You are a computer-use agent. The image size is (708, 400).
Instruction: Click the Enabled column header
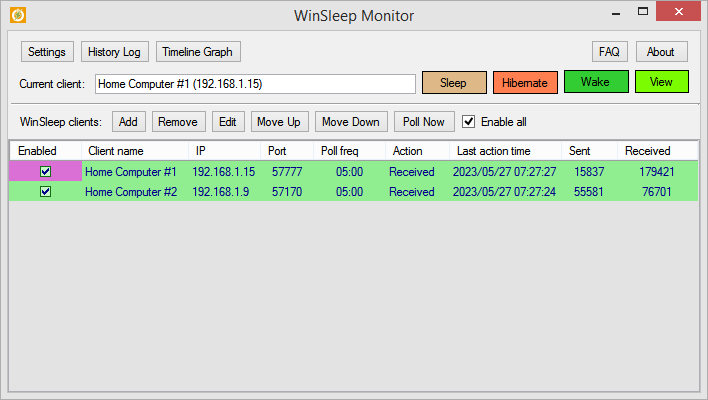(x=45, y=151)
